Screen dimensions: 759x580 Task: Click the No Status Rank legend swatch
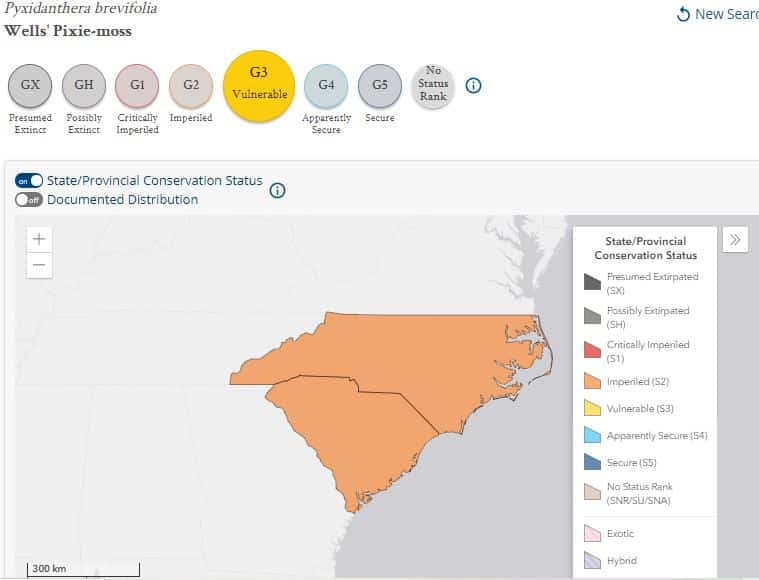592,492
